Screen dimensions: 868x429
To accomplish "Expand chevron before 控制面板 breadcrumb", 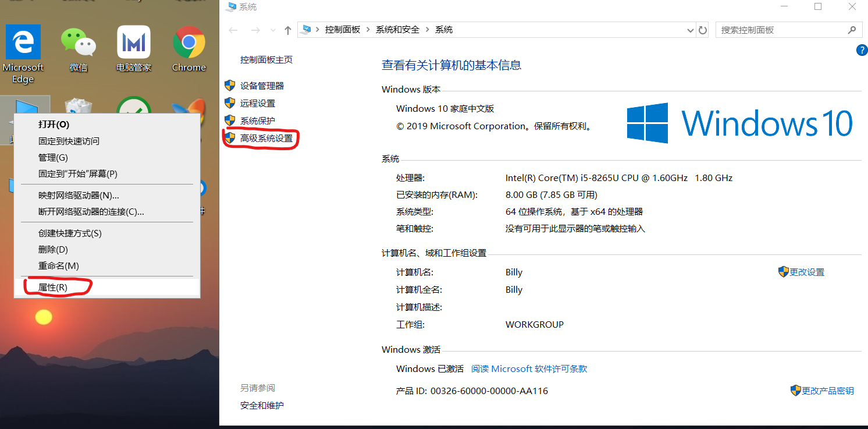I will 318,30.
